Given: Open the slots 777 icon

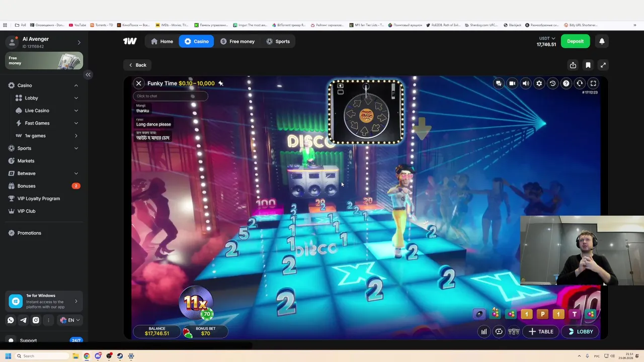Looking at the screenshot, I should (514, 332).
